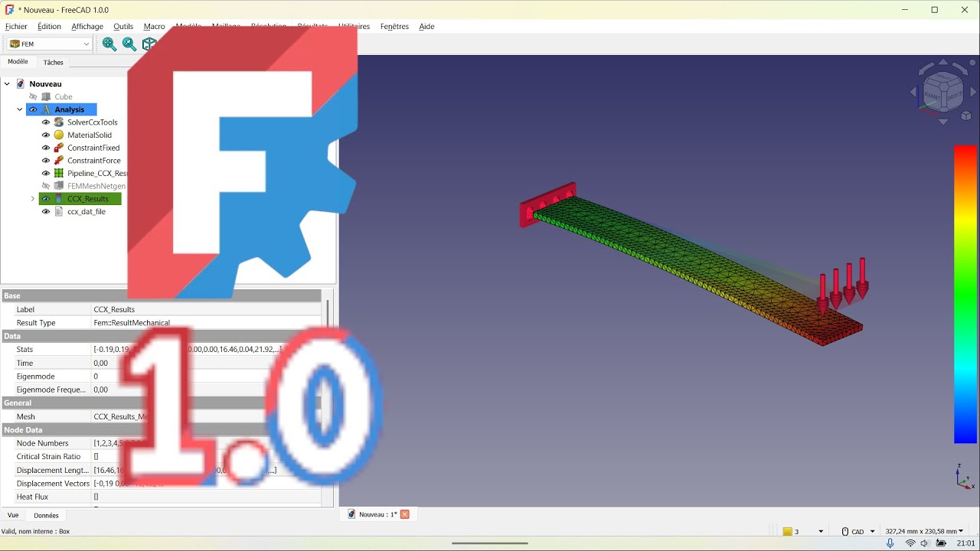980x551 pixels.
Task: Hide the SolverCcxTools item via eye icon
Action: click(46, 122)
